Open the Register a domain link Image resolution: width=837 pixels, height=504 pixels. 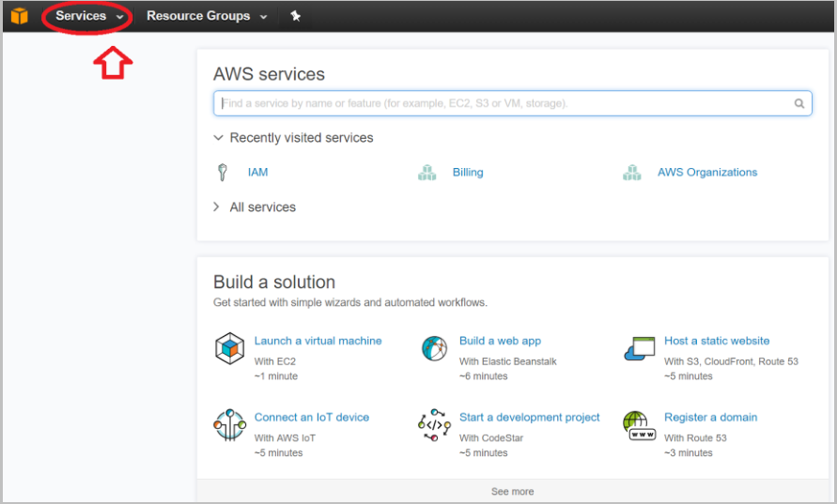pos(710,417)
